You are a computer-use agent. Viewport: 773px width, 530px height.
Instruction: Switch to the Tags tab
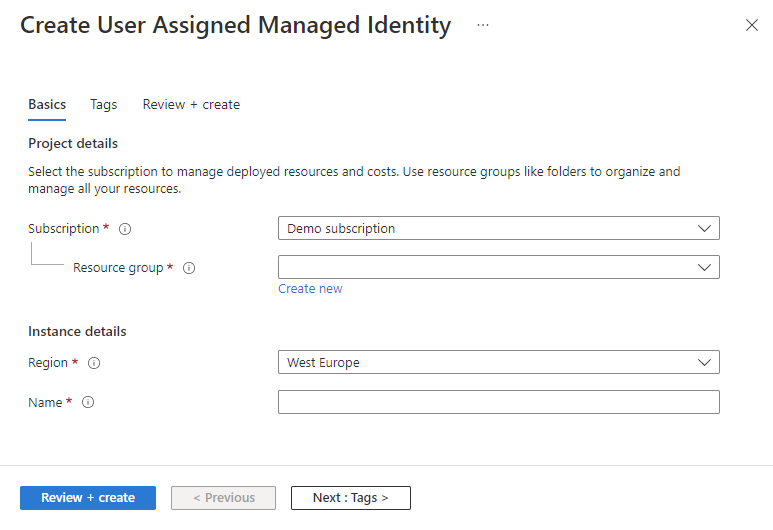[104, 105]
